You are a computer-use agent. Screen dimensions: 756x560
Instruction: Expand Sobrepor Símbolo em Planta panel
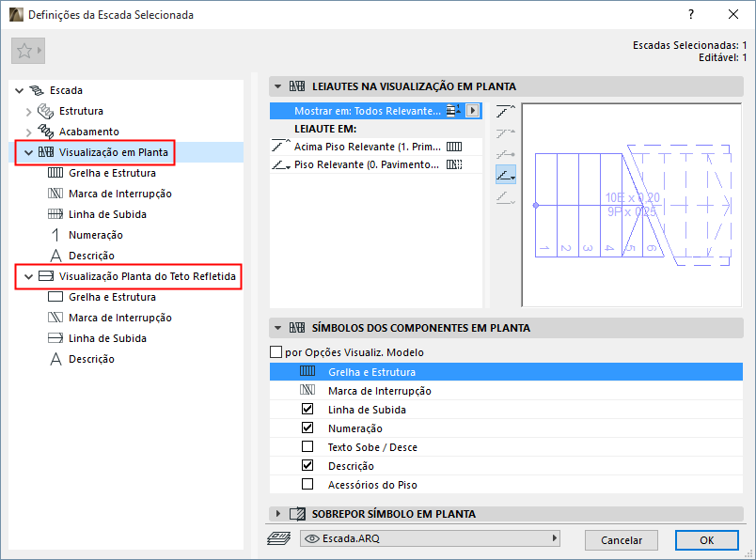(x=277, y=514)
